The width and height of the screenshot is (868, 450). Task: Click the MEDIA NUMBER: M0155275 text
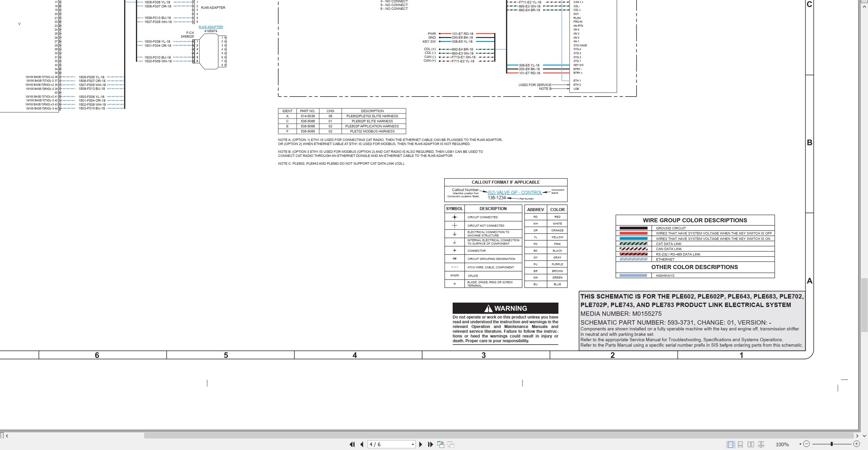click(x=621, y=314)
